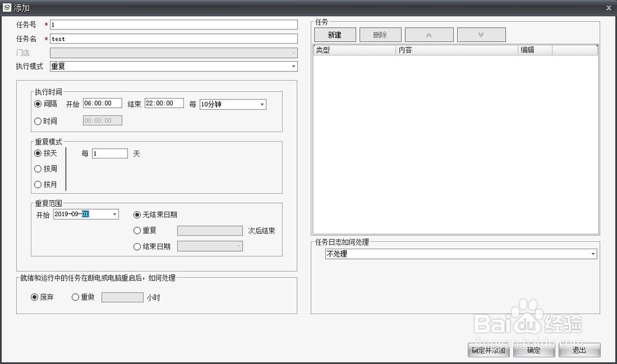The width and height of the screenshot is (617, 364).
Task: Select the 重复 次后结束 radio option
Action: 137,231
